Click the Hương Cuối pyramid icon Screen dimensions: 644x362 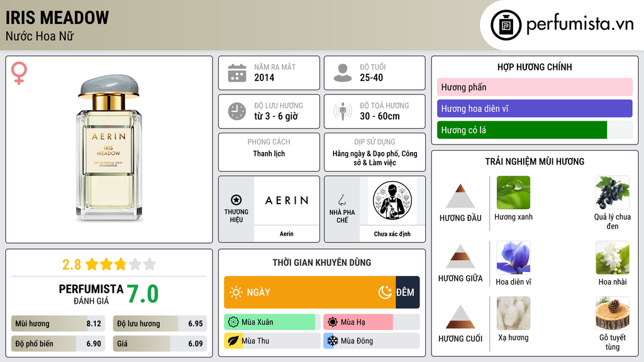pos(460,317)
